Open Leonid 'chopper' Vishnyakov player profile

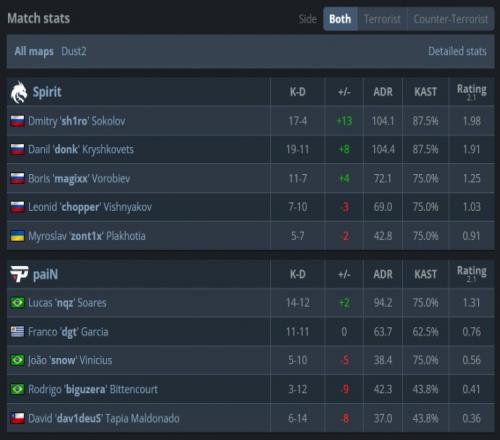[90, 207]
